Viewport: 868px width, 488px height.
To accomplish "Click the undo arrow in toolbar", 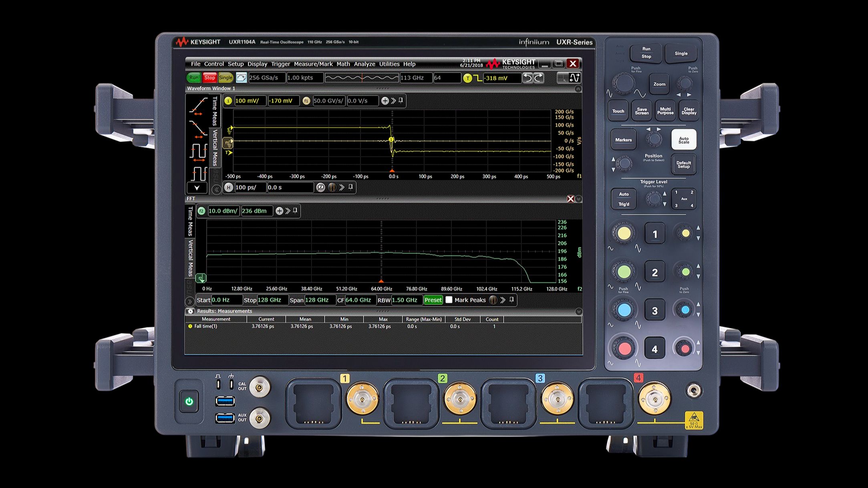I will pyautogui.click(x=528, y=78).
